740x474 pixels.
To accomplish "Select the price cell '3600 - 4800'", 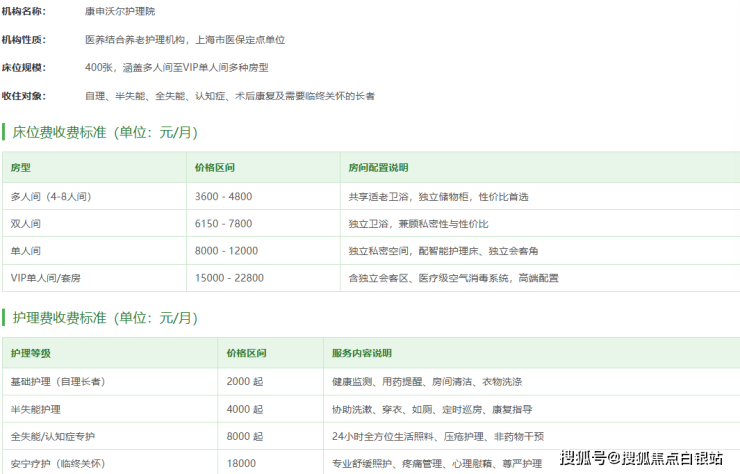I will pos(263,196).
